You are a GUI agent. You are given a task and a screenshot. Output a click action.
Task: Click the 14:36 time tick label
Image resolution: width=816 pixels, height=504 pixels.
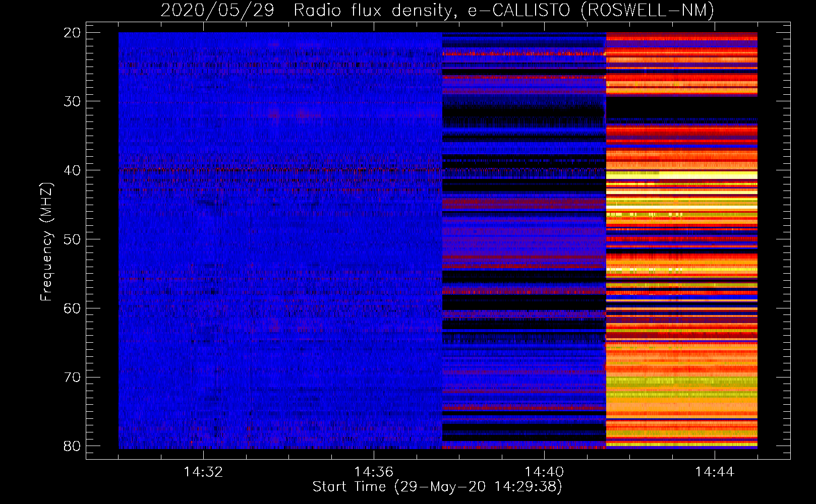pos(374,472)
